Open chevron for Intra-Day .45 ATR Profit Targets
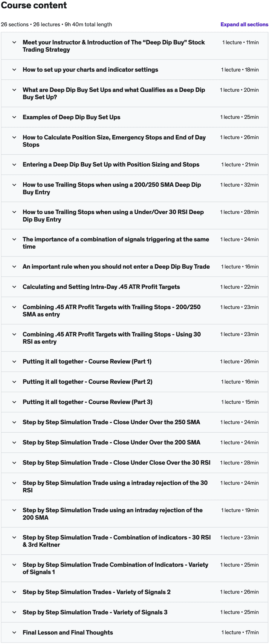This screenshot has width=269, height=644. point(14,287)
